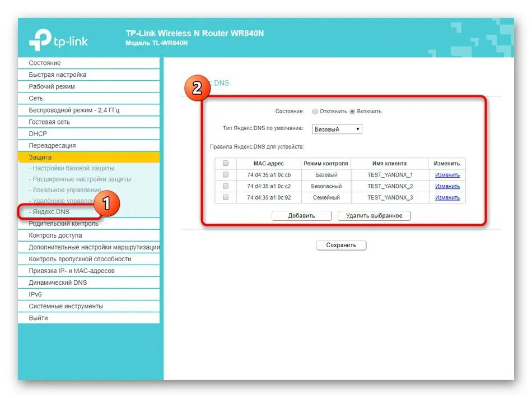This screenshot has height=398, width=532.
Task: Select the highlighted Защита menu
Action: coord(88,157)
